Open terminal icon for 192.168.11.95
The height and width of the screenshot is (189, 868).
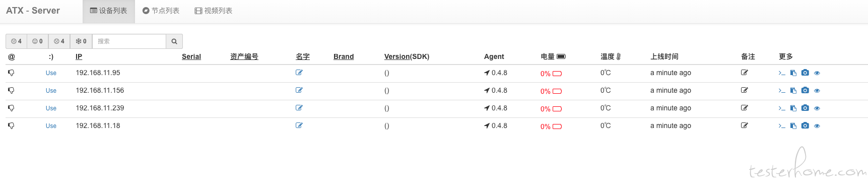click(x=781, y=73)
